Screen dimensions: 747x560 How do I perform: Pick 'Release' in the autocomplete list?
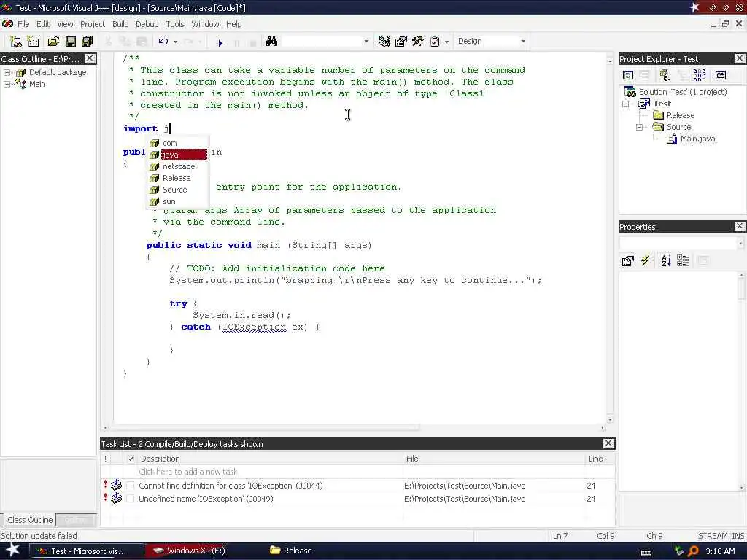[177, 178]
